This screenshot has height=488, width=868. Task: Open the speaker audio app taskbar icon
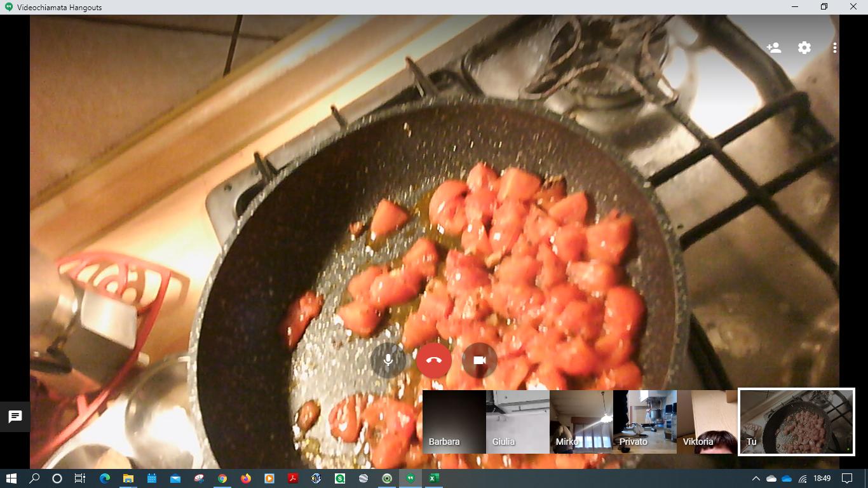316,478
